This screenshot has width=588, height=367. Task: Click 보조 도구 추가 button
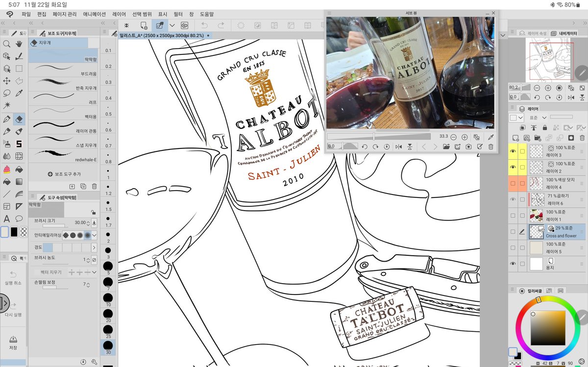64,174
